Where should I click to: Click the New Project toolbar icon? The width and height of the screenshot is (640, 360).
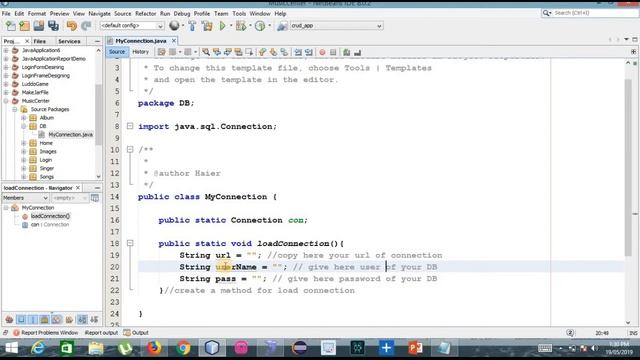pyautogui.click(x=24, y=26)
